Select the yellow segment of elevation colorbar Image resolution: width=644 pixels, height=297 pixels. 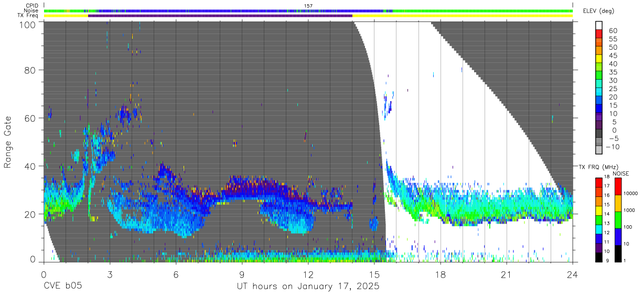(599, 60)
